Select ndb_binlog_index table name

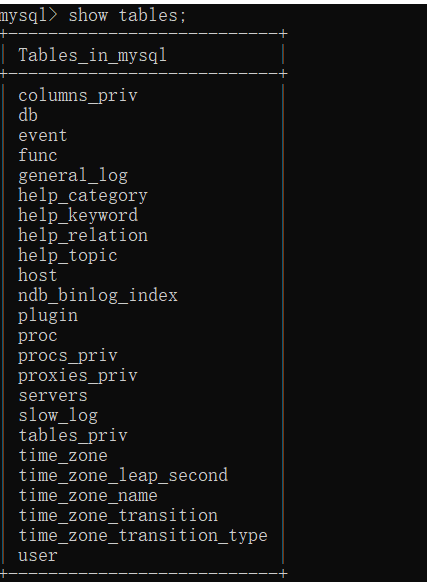[98, 296]
